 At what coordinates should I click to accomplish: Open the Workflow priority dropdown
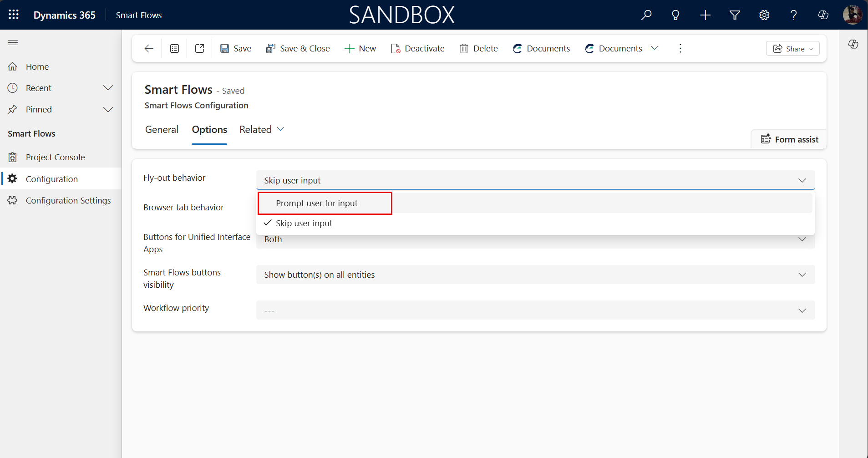point(535,310)
